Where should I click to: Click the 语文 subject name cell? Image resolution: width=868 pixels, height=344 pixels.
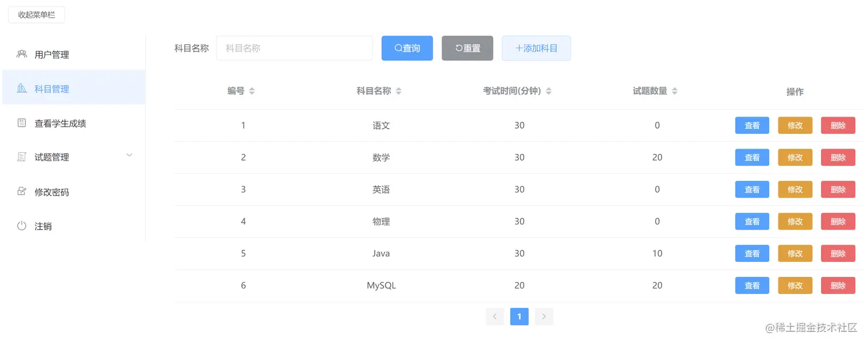tap(381, 125)
